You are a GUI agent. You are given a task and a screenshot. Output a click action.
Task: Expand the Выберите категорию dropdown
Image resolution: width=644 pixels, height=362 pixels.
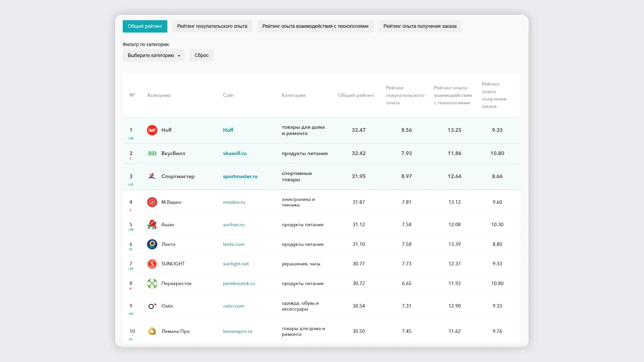click(x=154, y=55)
